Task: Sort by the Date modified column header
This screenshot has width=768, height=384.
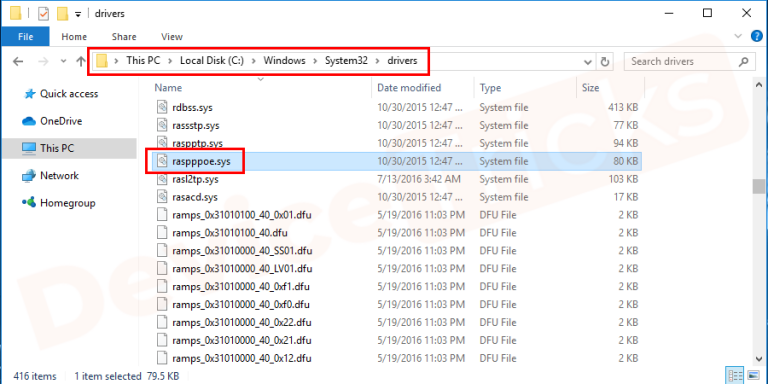Action: click(409, 88)
